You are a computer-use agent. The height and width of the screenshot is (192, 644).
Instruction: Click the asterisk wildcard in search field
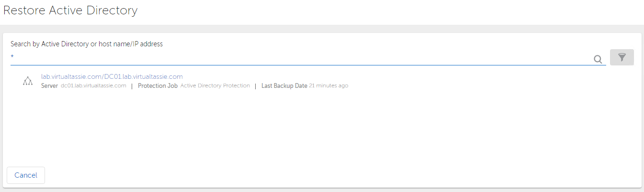coord(12,57)
